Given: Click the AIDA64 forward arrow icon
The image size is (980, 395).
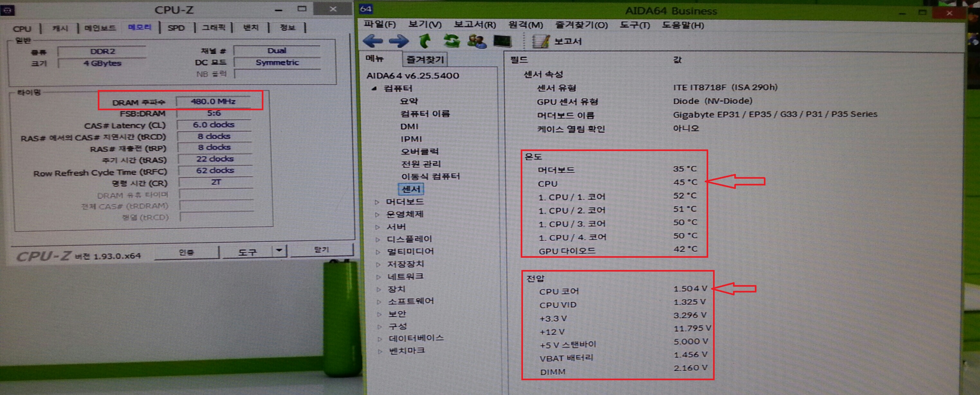Looking at the screenshot, I should (x=398, y=41).
